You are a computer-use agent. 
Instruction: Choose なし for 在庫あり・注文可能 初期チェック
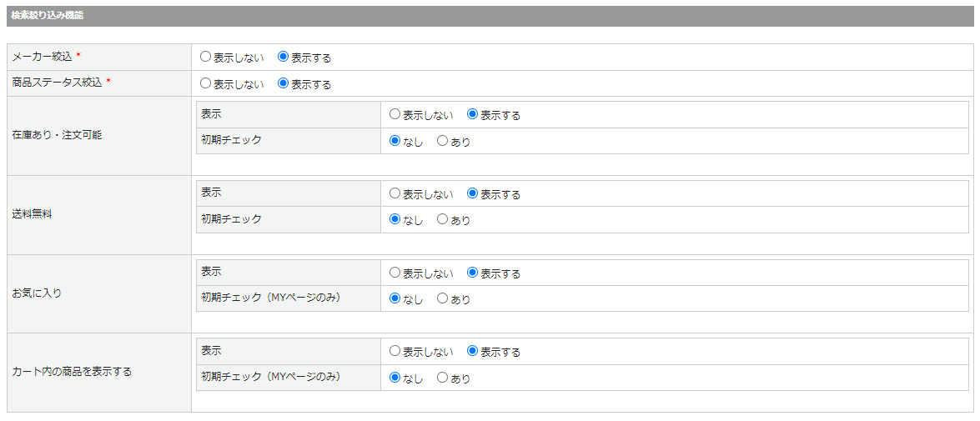click(x=395, y=141)
